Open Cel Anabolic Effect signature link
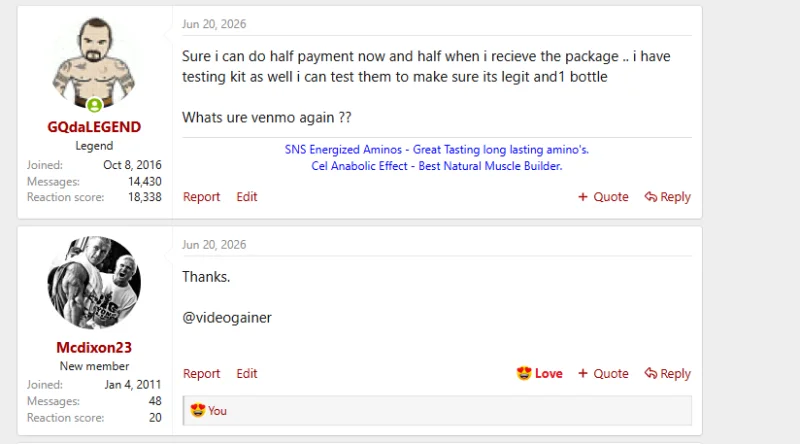Image resolution: width=800 pixels, height=444 pixels. click(x=437, y=166)
